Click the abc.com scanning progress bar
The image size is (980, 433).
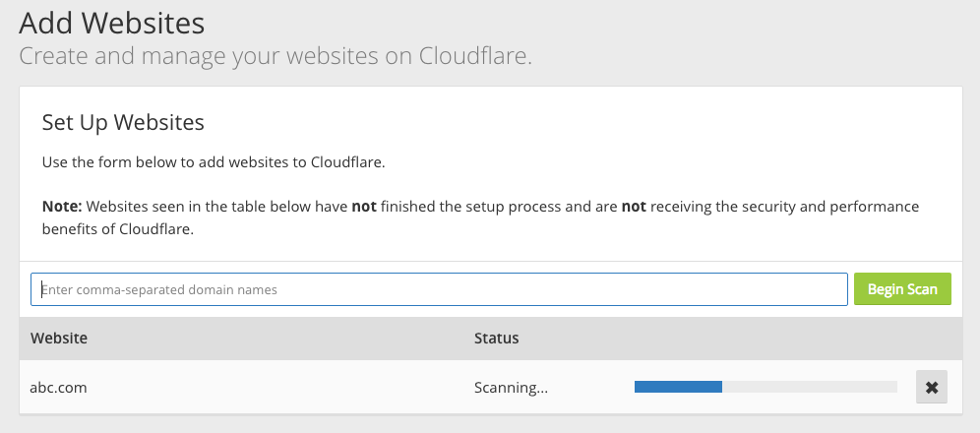pyautogui.click(x=766, y=387)
